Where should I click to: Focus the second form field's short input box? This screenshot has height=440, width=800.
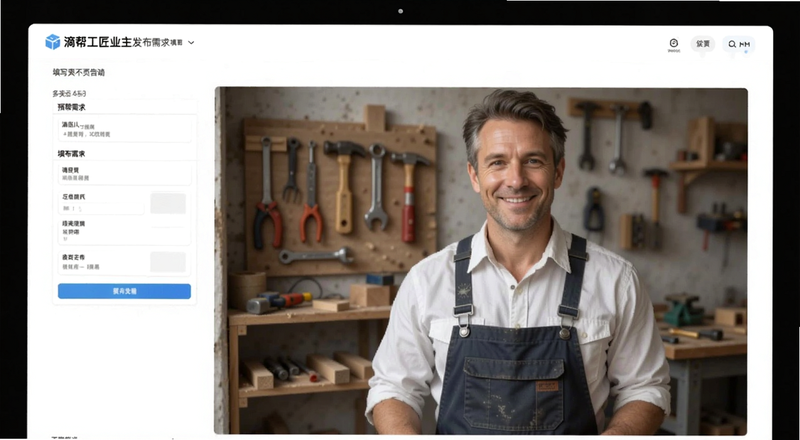tap(101, 208)
